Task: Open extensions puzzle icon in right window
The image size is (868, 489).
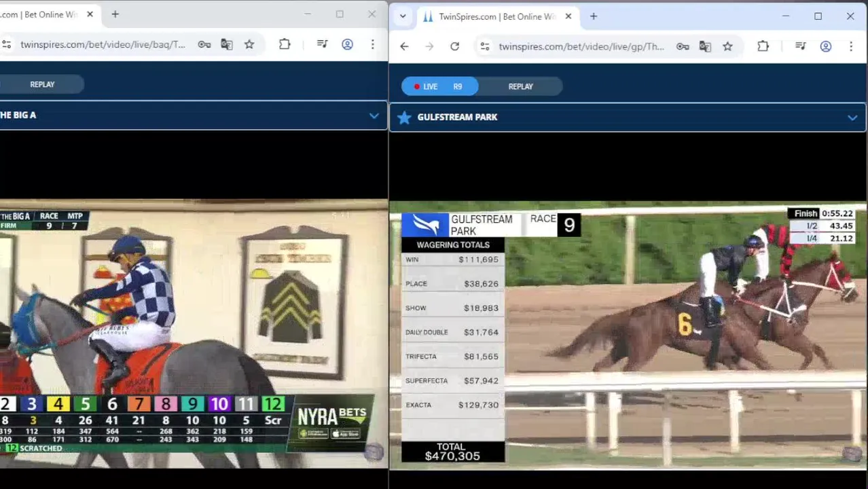Action: click(x=763, y=46)
